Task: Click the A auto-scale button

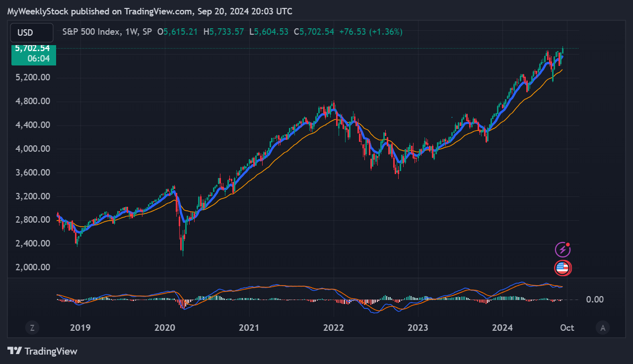Action: [x=603, y=328]
